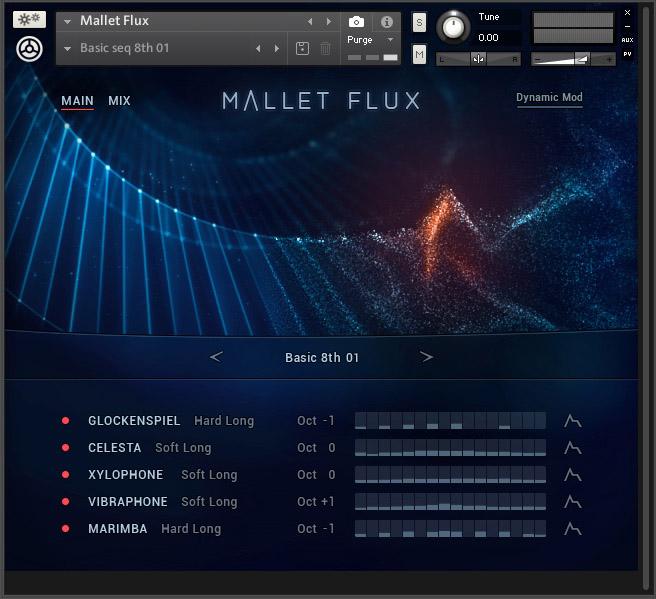Open Marimba envelope icon
Viewport: 656px width, 599px height.
tap(572, 529)
